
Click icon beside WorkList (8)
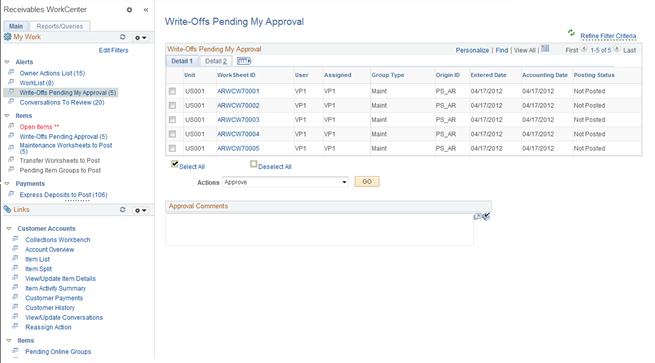click(11, 82)
